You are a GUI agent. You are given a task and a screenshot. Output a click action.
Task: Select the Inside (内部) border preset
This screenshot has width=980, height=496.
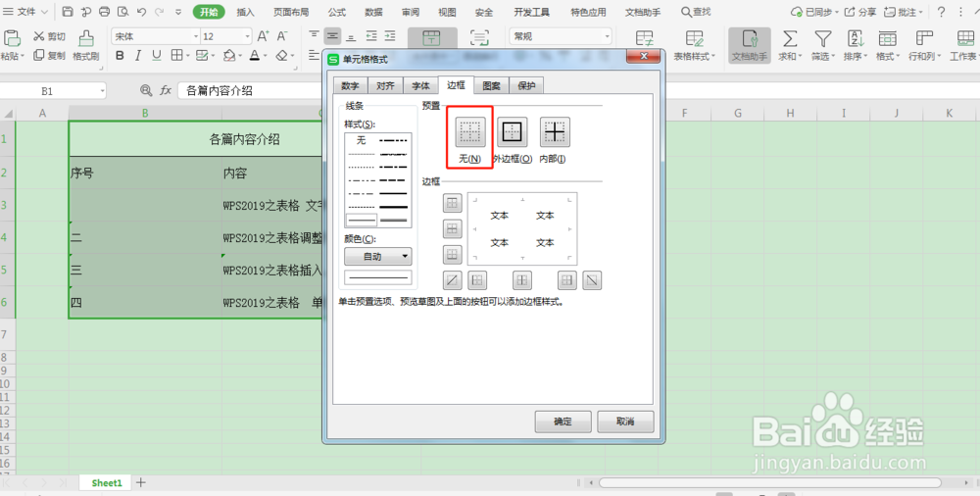tap(555, 132)
